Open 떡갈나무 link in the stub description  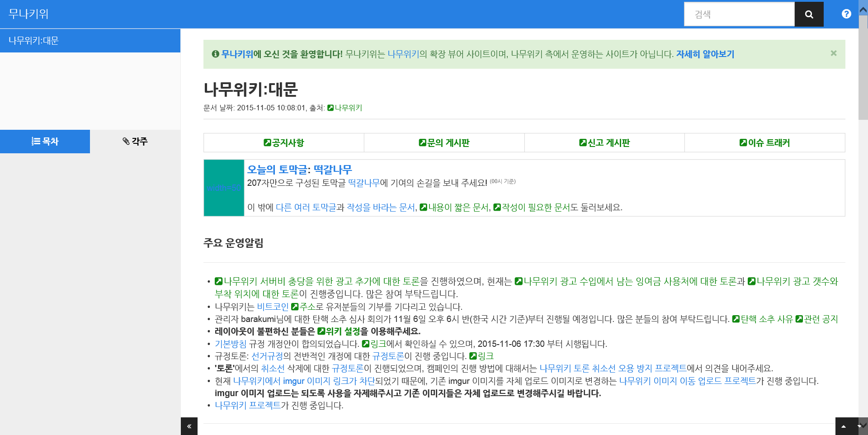coord(364,183)
